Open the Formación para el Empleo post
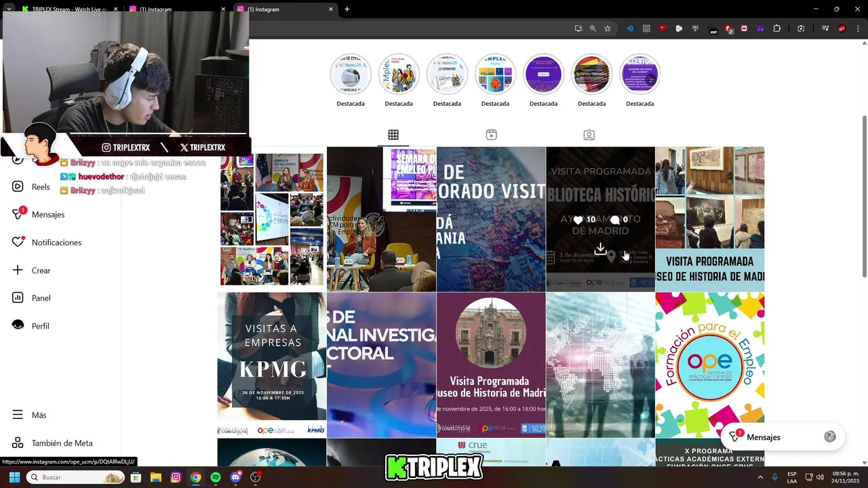 point(709,365)
